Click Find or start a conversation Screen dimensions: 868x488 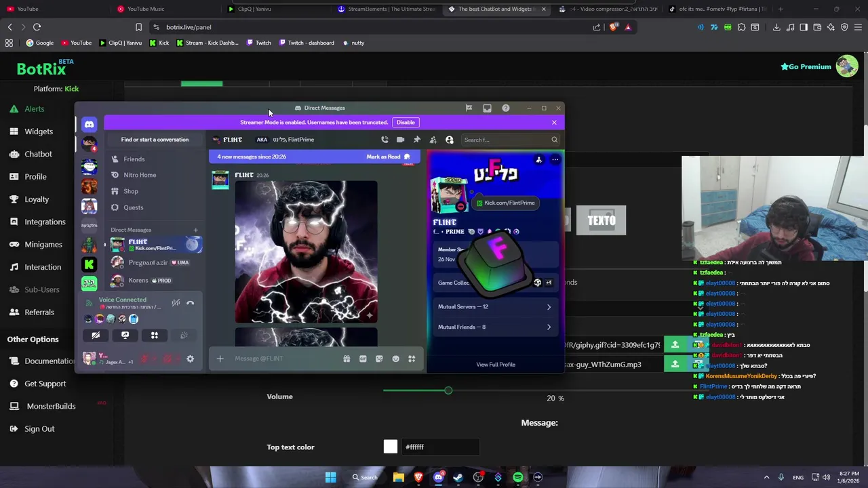[155, 140]
